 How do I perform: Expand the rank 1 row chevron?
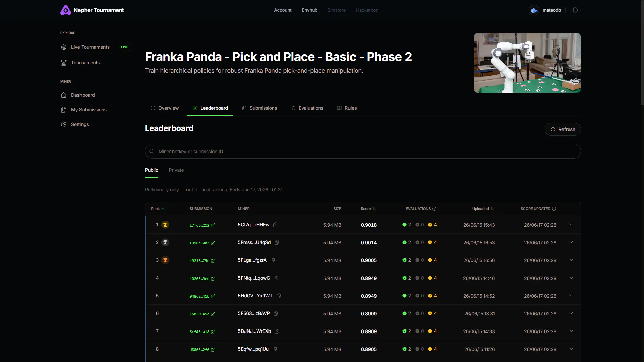coord(571,224)
